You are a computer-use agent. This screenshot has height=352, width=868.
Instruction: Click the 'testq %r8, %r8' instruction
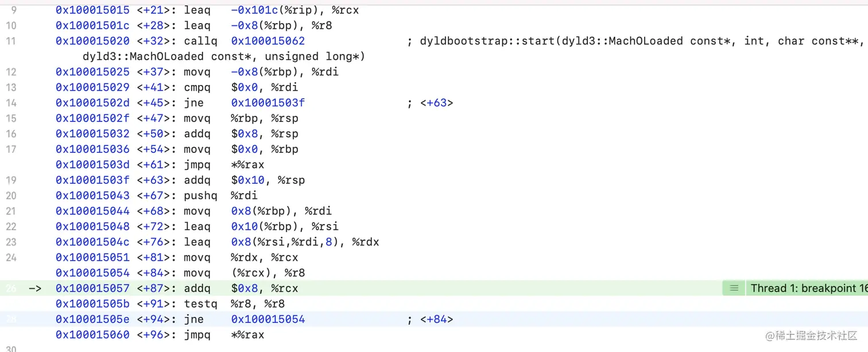click(x=234, y=304)
